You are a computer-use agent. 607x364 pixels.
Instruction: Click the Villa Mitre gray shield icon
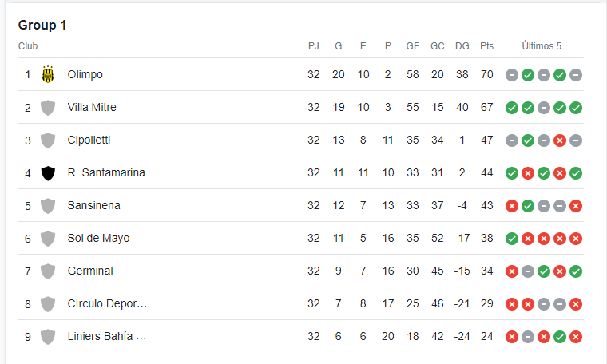pos(48,108)
